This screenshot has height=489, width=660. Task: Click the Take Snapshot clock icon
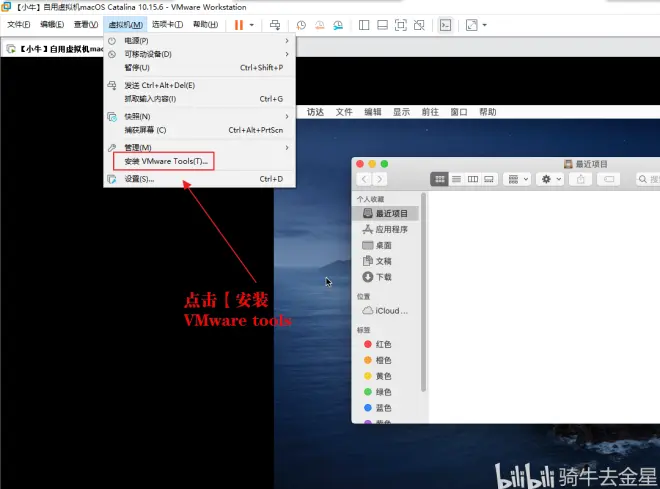(x=301, y=25)
